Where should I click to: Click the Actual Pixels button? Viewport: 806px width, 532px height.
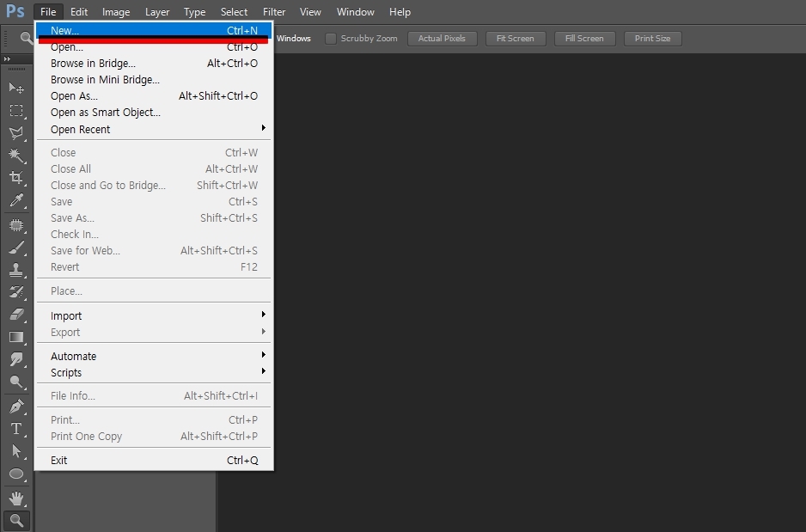442,39
